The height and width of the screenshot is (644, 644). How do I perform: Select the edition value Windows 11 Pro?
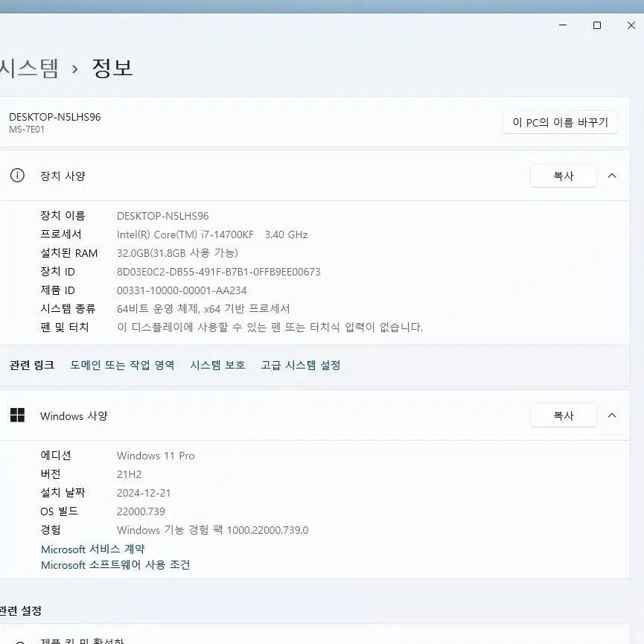click(156, 456)
